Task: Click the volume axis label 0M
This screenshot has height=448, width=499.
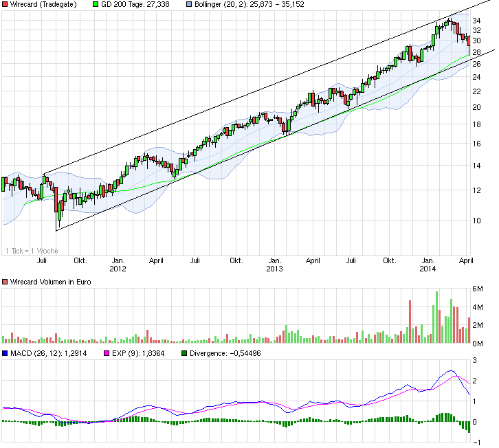Action: point(478,344)
